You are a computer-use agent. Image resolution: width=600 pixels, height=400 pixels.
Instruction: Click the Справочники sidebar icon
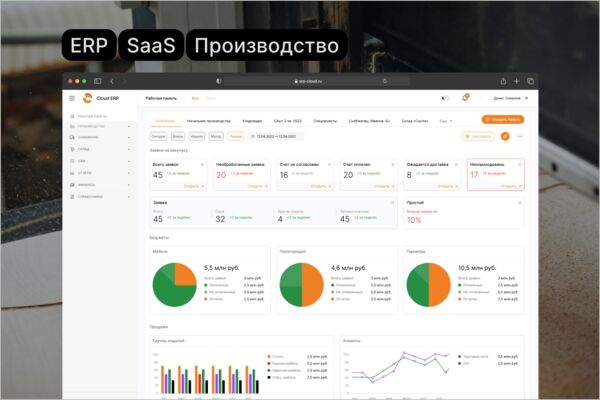tap(72, 196)
